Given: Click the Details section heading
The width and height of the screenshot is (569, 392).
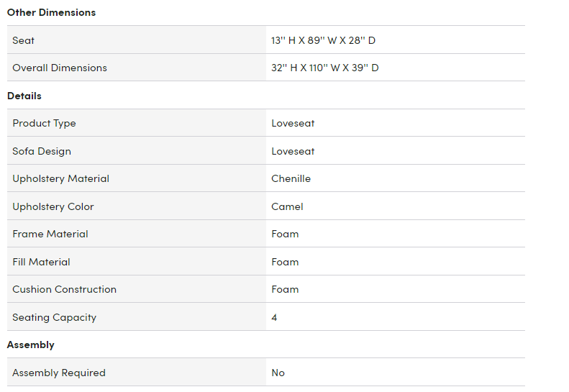Looking at the screenshot, I should (24, 96).
